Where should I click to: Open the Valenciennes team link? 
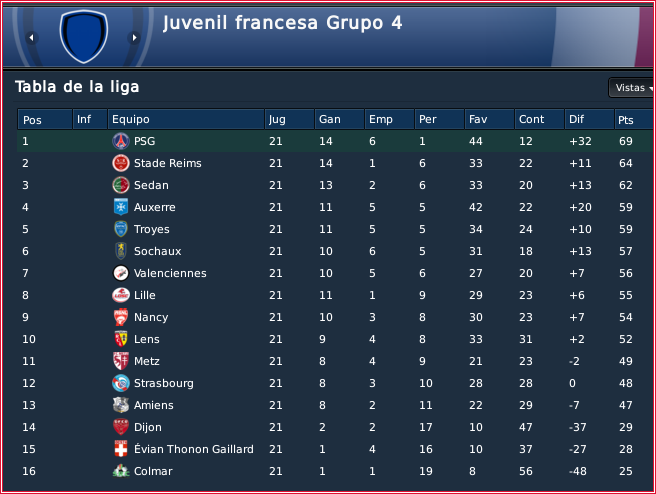click(170, 273)
